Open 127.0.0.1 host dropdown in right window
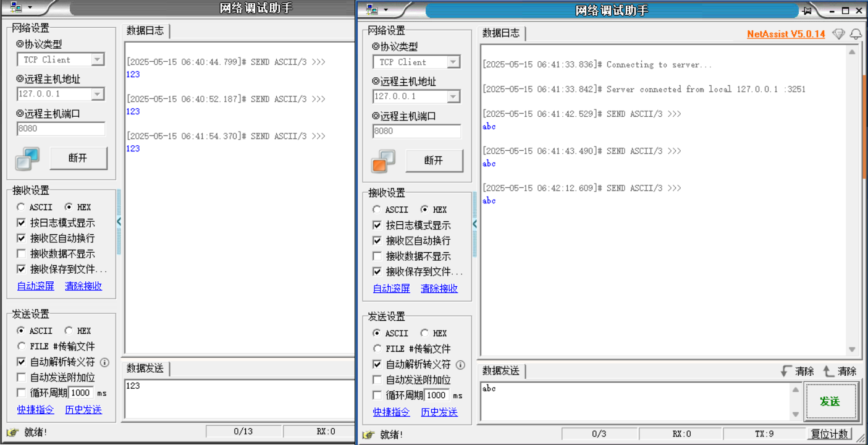The width and height of the screenshot is (868, 445). point(453,96)
